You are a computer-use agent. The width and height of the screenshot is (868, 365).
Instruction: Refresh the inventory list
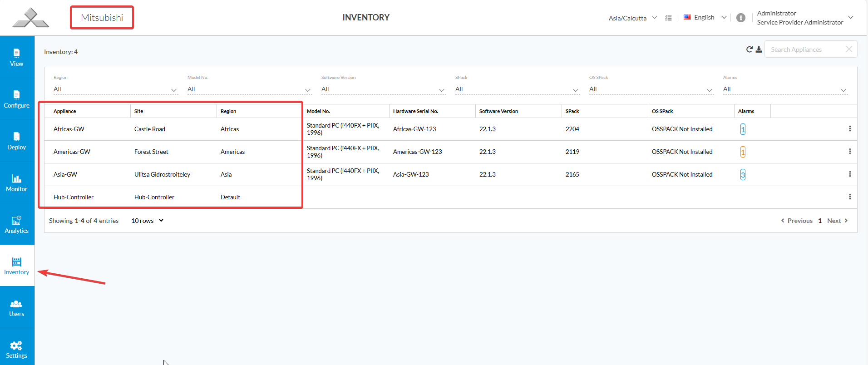[750, 49]
